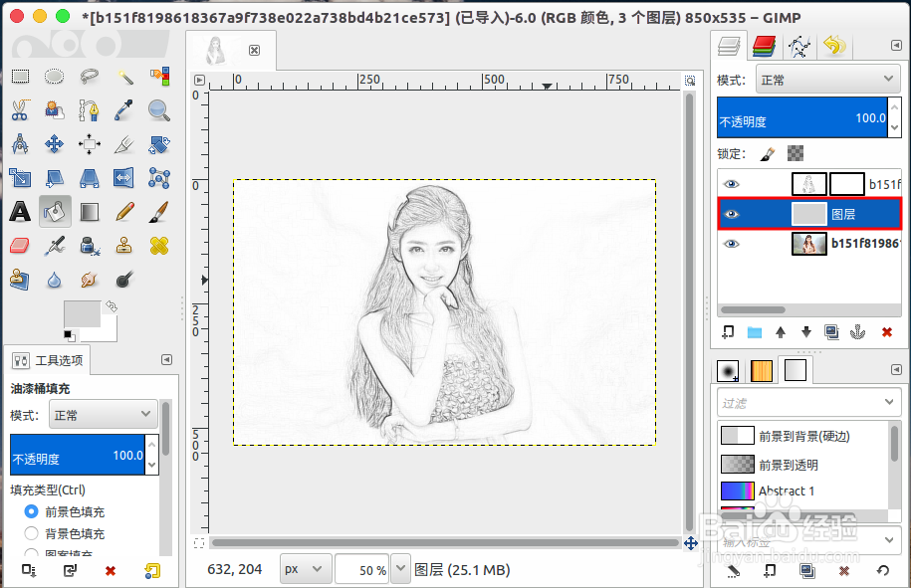Select the Rotate tool

159,144
